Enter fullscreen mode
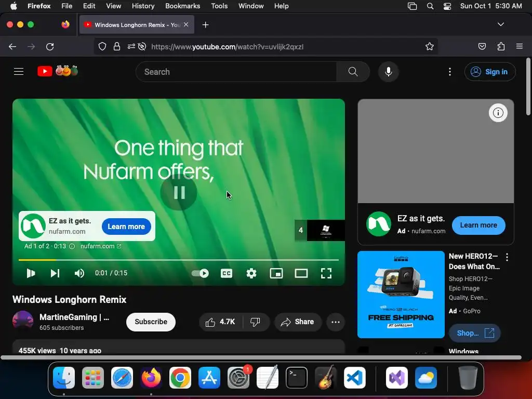This screenshot has width=532, height=399. tap(326, 273)
